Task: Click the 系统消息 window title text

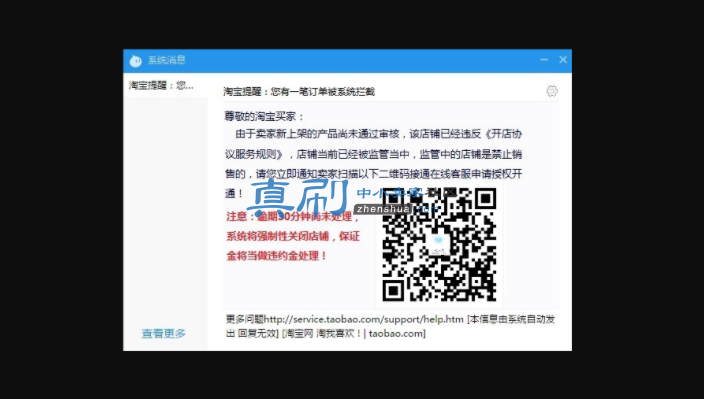Action: pos(167,60)
